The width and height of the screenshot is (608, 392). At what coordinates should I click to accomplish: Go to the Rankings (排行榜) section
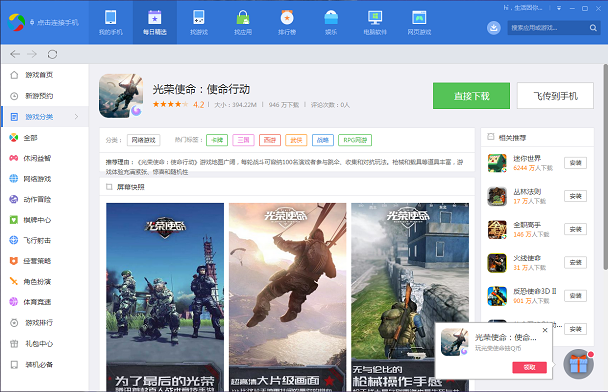[x=287, y=22]
